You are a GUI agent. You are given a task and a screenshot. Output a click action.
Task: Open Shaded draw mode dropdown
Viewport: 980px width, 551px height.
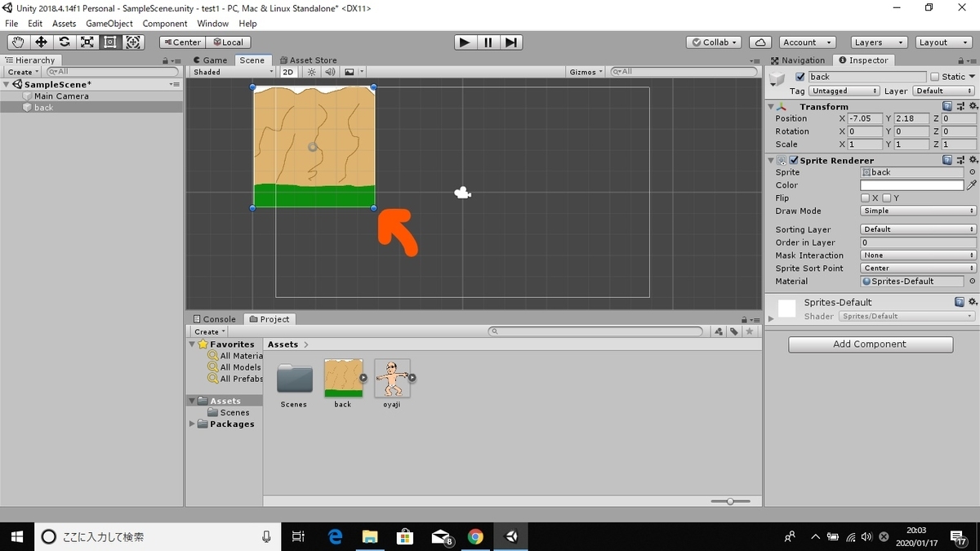point(233,72)
